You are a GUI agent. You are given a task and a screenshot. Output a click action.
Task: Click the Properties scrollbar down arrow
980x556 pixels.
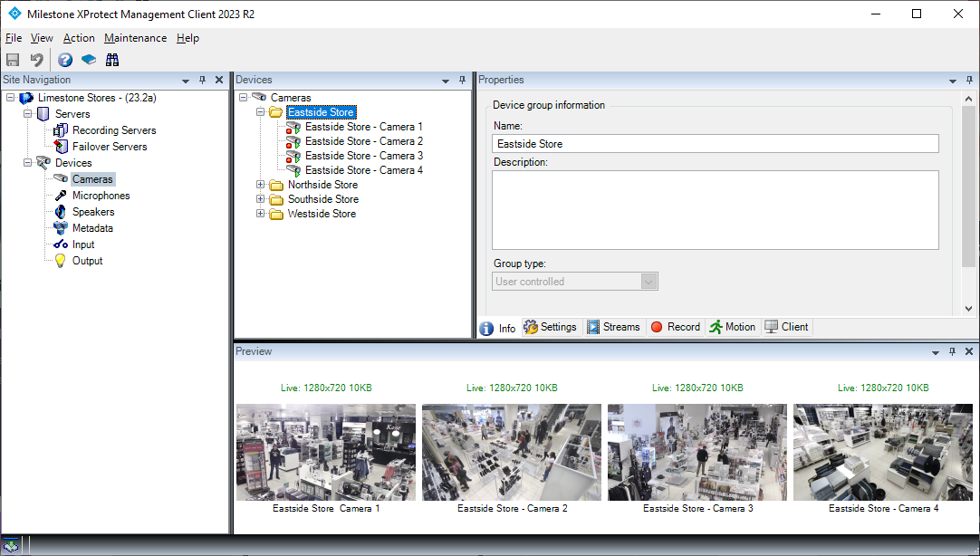[x=969, y=309]
